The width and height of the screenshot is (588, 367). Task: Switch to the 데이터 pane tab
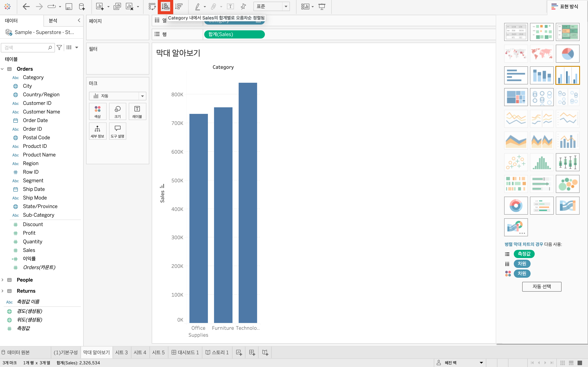[11, 21]
